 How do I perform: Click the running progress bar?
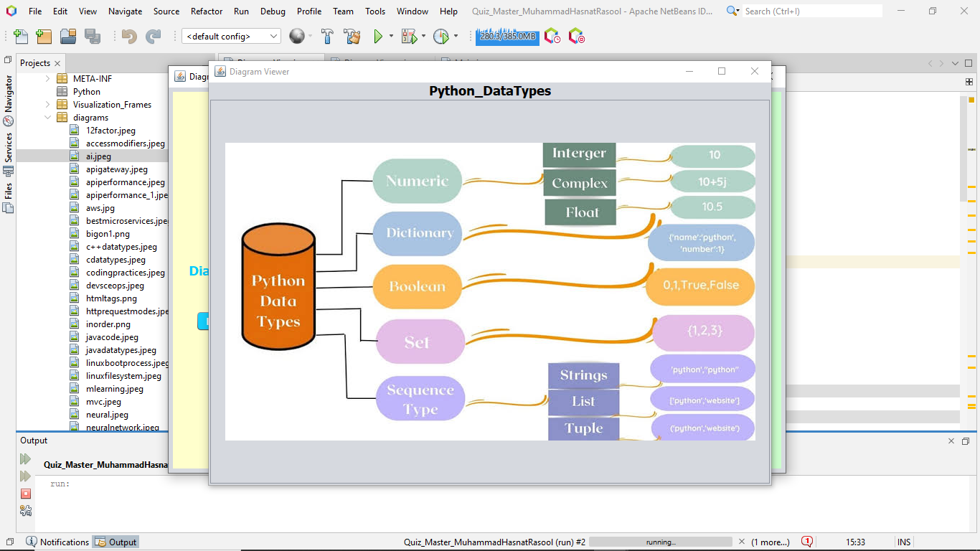[661, 542]
